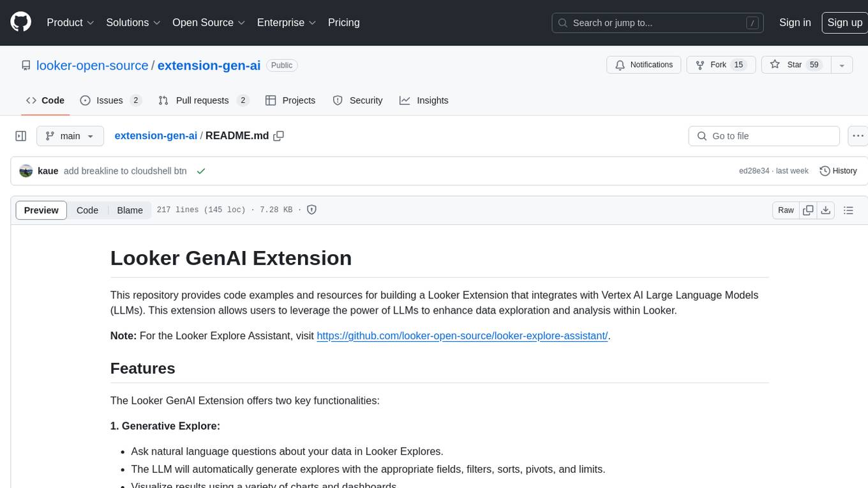Screen dimensions: 868x488
Task: Open the Pricing page
Action: point(344,22)
